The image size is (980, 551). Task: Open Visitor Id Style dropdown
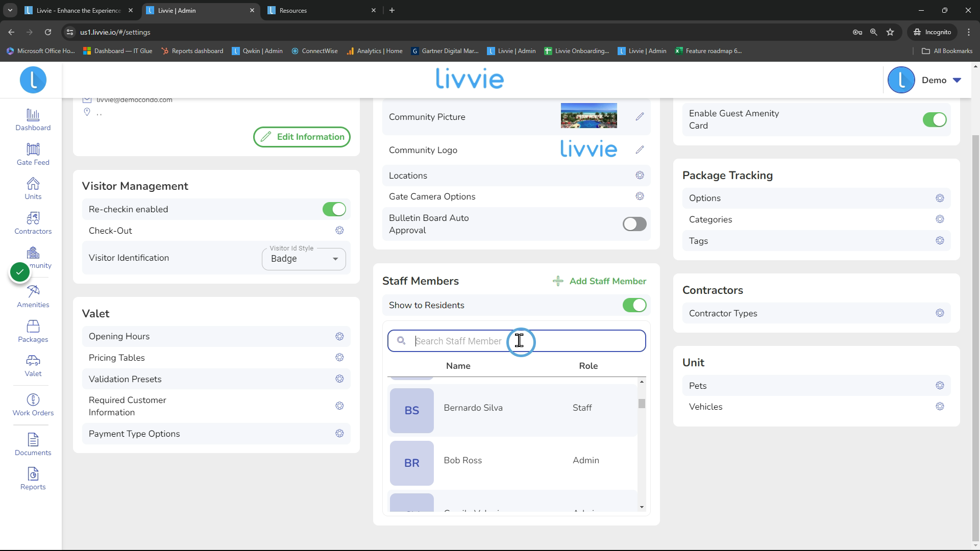coord(304,259)
